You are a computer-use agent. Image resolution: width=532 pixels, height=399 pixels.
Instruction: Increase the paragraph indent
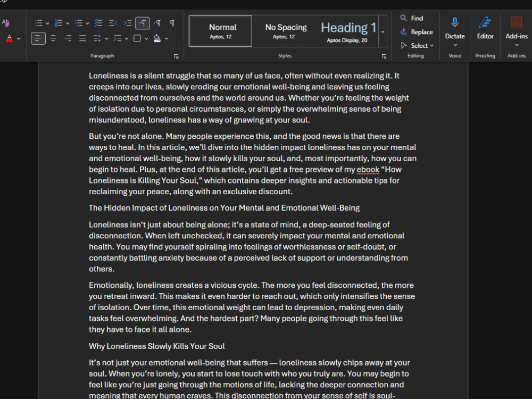point(128,23)
